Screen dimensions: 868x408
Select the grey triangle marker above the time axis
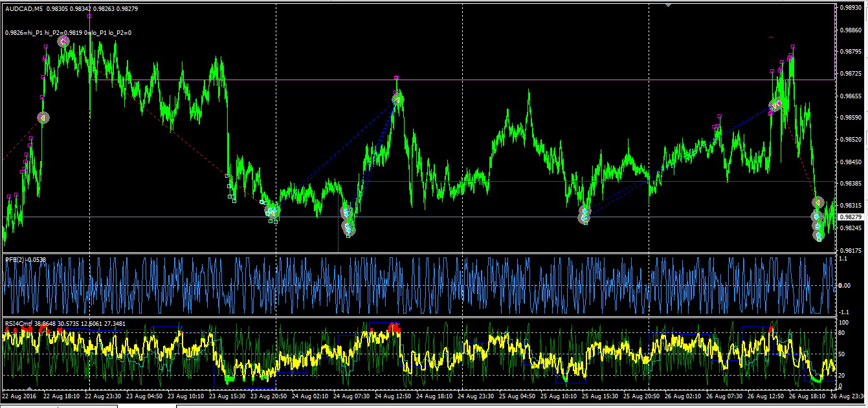[29, 388]
